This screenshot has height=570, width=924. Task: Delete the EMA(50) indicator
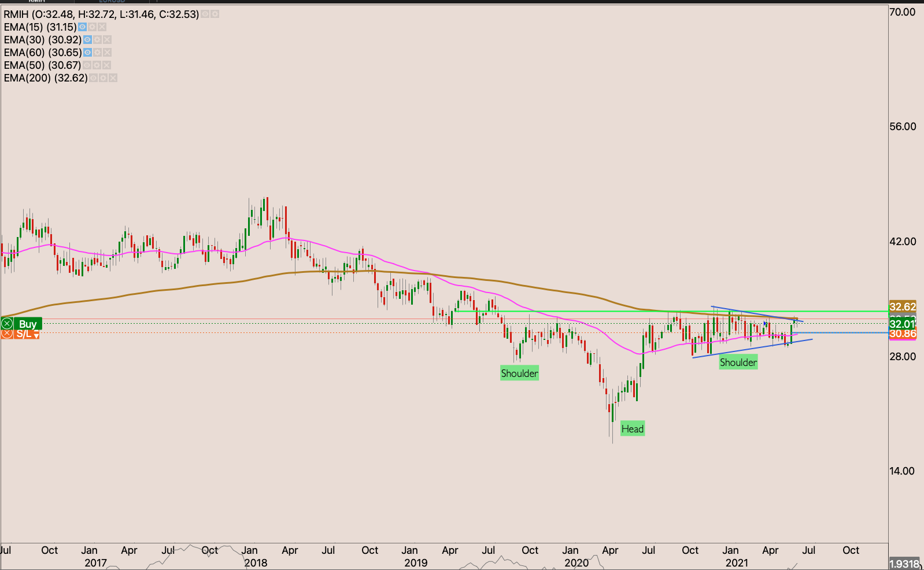click(106, 65)
